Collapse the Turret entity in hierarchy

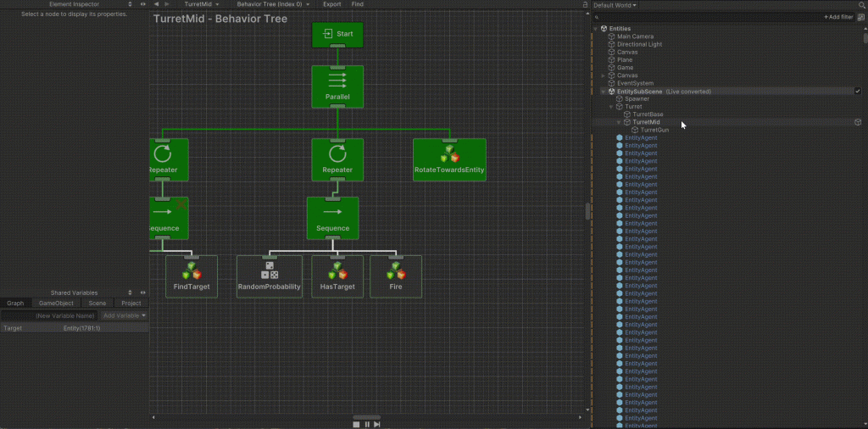coord(611,107)
